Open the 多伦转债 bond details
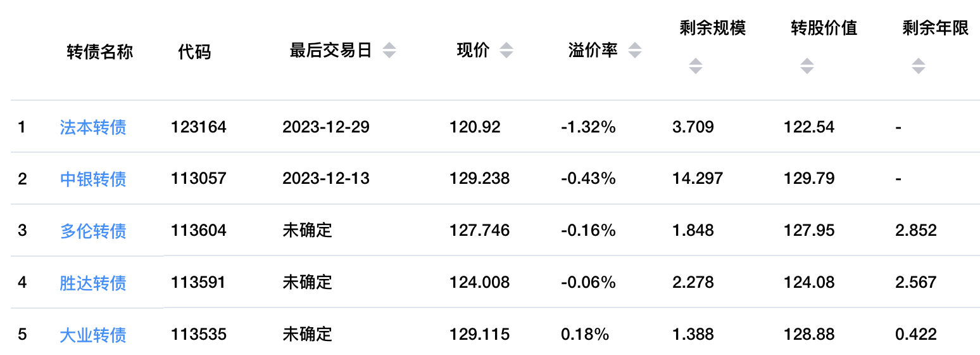This screenshot has width=980, height=355. tap(93, 231)
